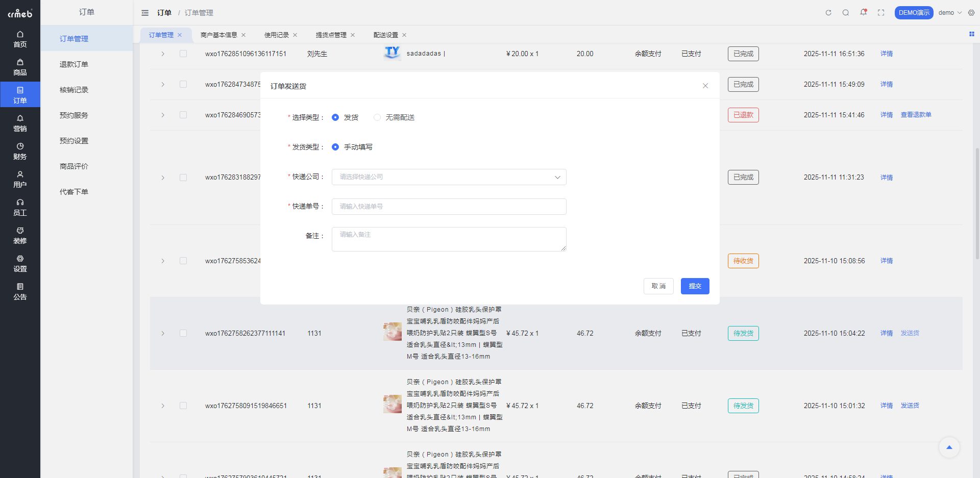980x478 pixels.
Task: Click the back-to-top arrow button
Action: coord(949,447)
